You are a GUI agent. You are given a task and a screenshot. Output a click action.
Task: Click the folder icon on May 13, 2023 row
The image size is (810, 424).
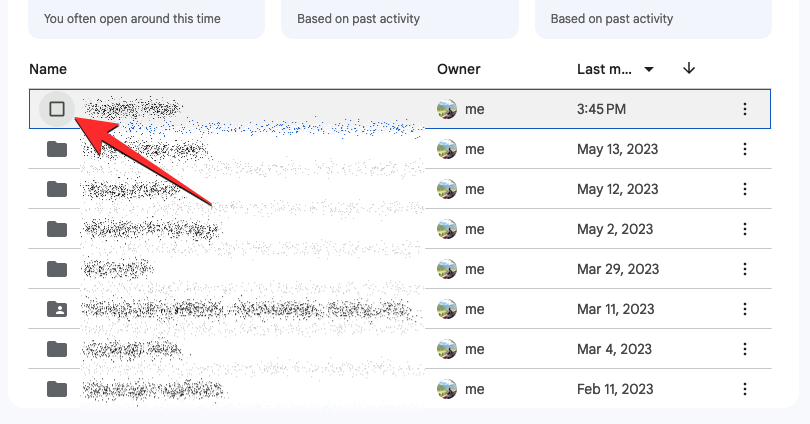click(x=57, y=149)
